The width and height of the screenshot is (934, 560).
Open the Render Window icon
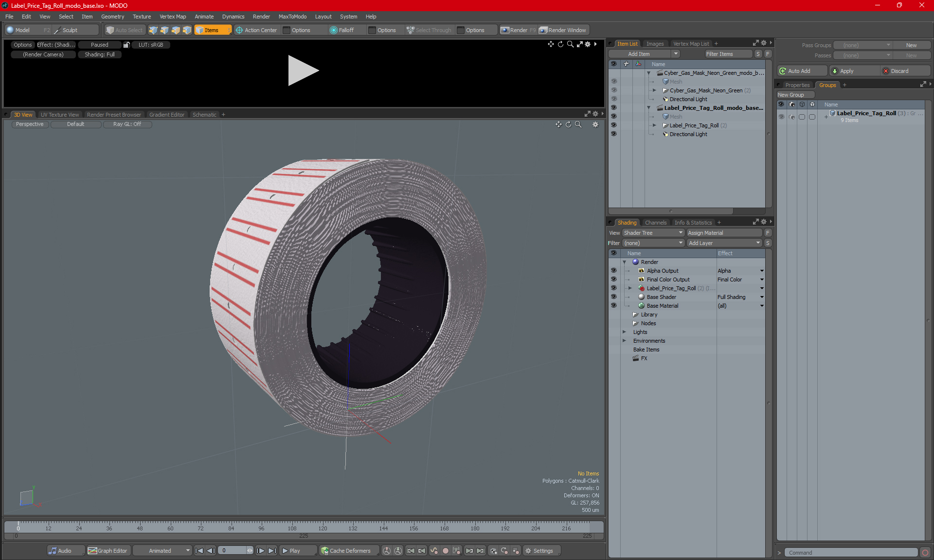click(x=543, y=30)
